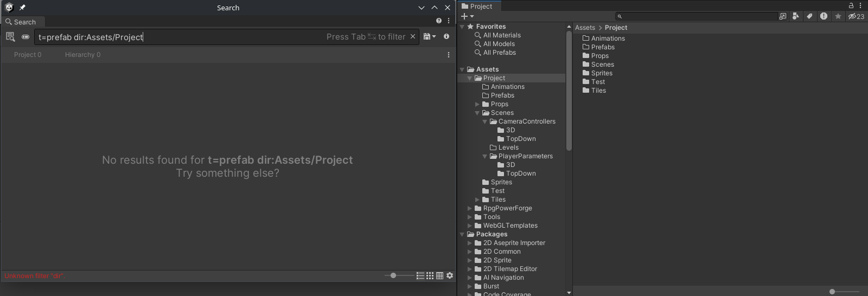Toggle hidden packages visibility (23)
The height and width of the screenshot is (296, 868).
pos(856,16)
